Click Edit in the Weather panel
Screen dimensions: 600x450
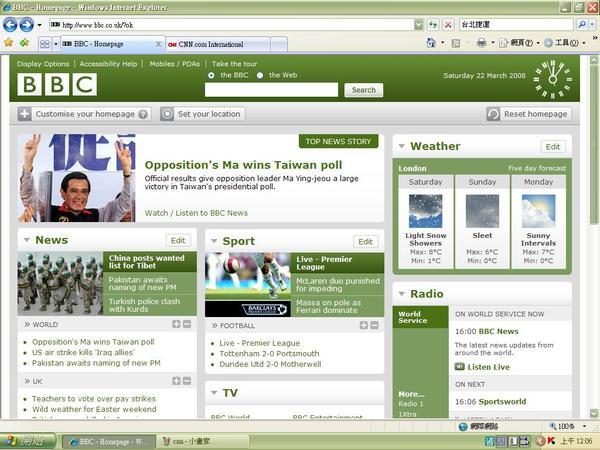[x=553, y=147]
